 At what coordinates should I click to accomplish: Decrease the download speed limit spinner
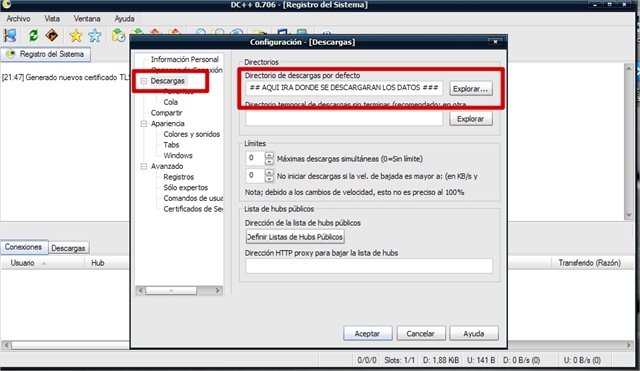[x=269, y=179]
